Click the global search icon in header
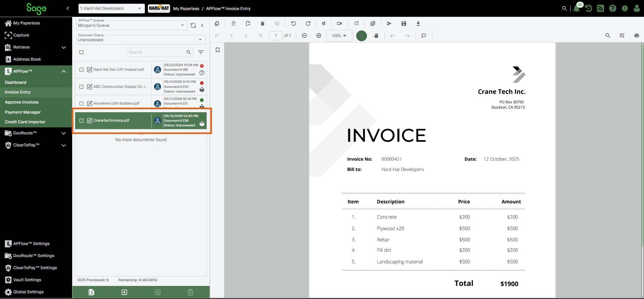This screenshot has height=299, width=644. [x=565, y=8]
